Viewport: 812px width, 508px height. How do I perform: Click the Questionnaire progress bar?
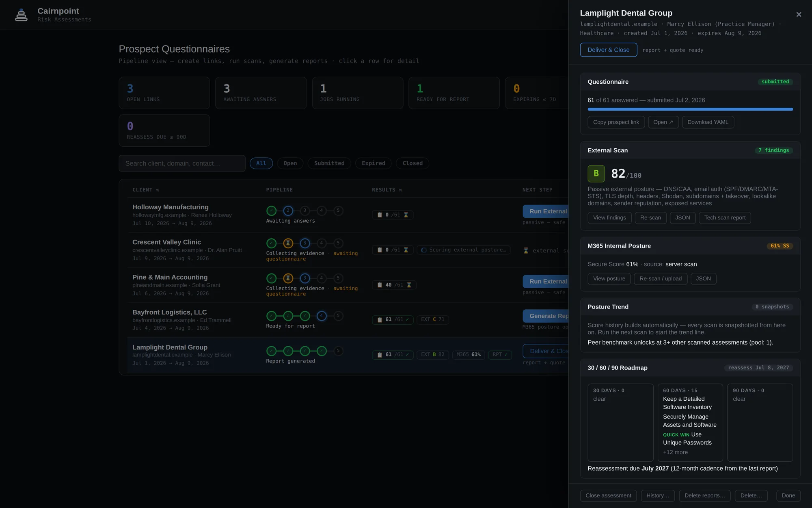click(690, 109)
